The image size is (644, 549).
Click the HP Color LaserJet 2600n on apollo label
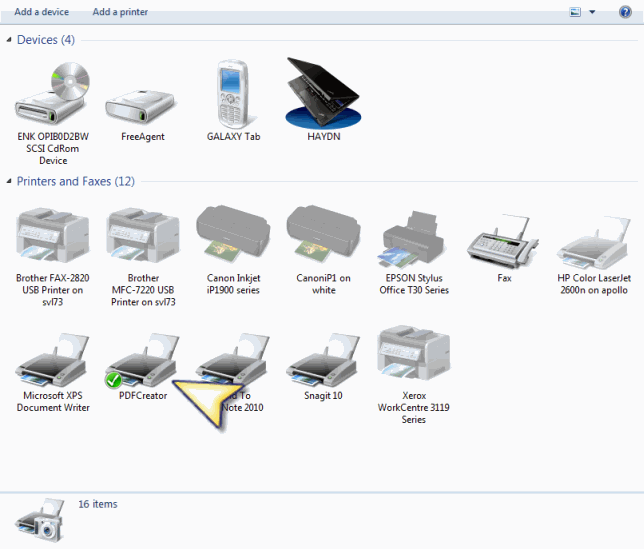click(594, 284)
